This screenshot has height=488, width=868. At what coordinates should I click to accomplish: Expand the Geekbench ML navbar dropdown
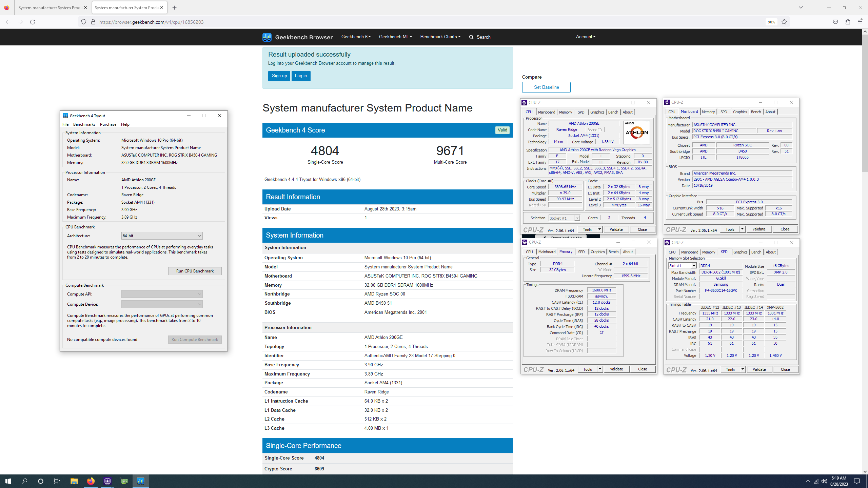(x=395, y=37)
